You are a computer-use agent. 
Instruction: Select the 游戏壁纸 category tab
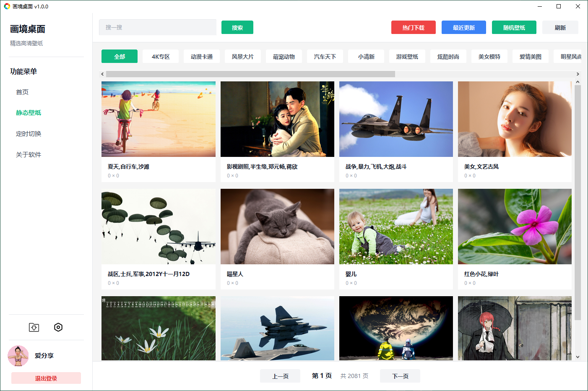tap(407, 57)
